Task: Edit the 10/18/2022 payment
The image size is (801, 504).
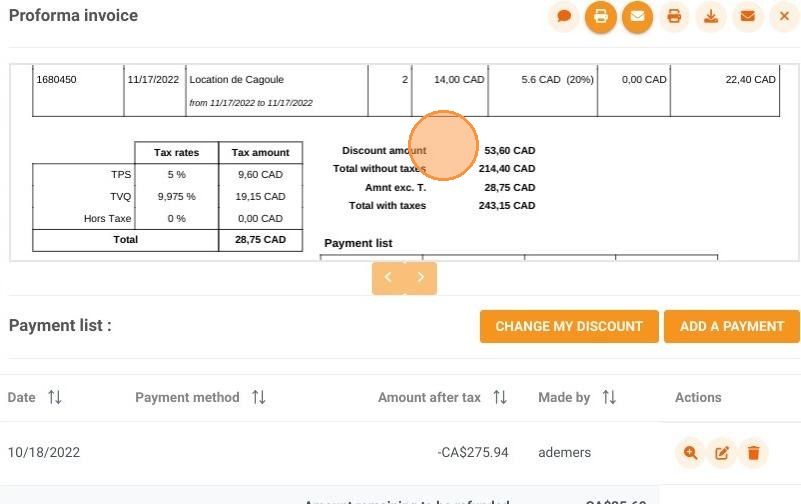Action: pos(722,452)
